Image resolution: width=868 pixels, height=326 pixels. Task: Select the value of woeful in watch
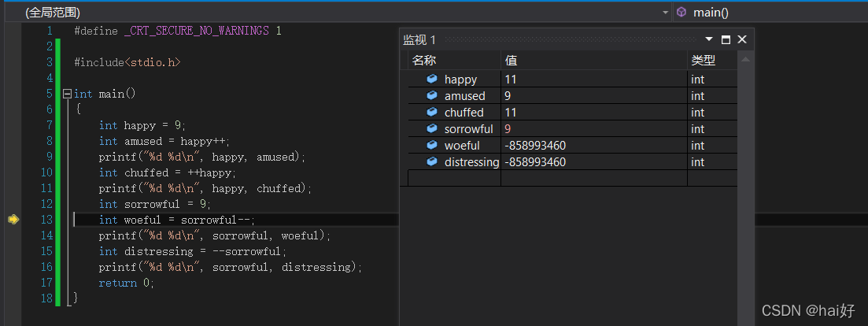[535, 146]
